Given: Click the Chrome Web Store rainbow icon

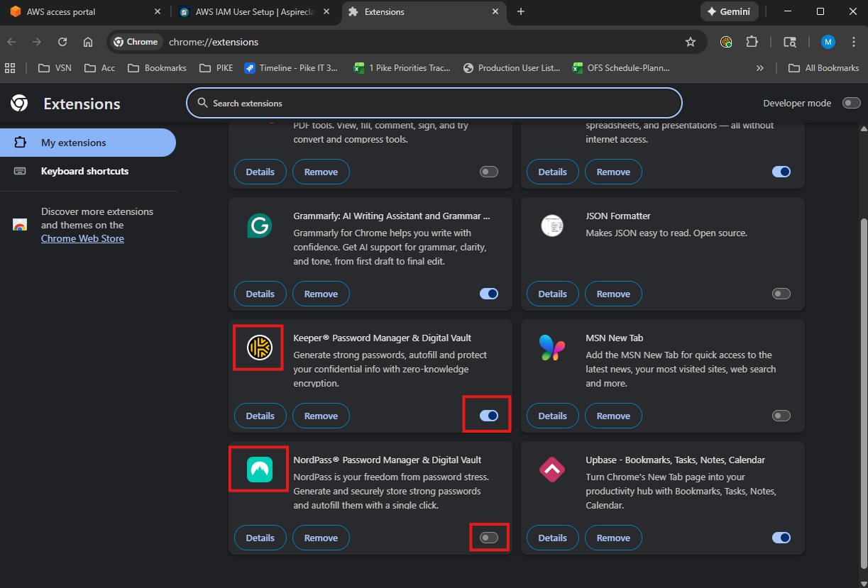Looking at the screenshot, I should (19, 225).
